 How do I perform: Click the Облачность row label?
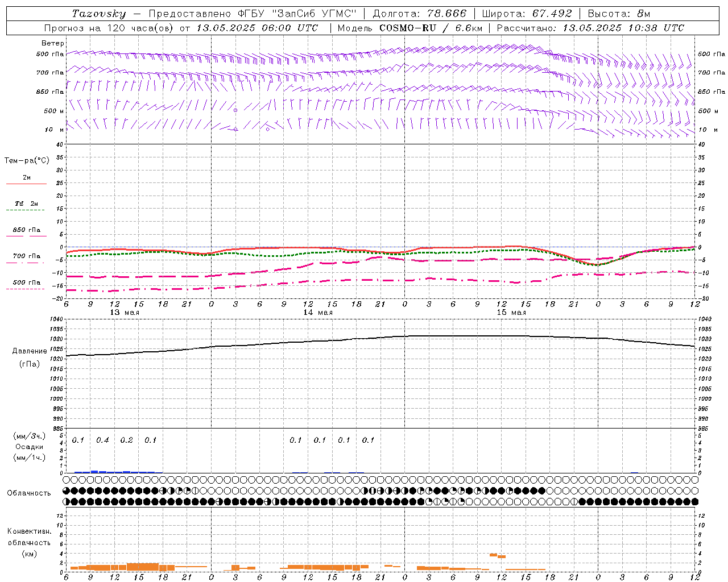click(29, 493)
